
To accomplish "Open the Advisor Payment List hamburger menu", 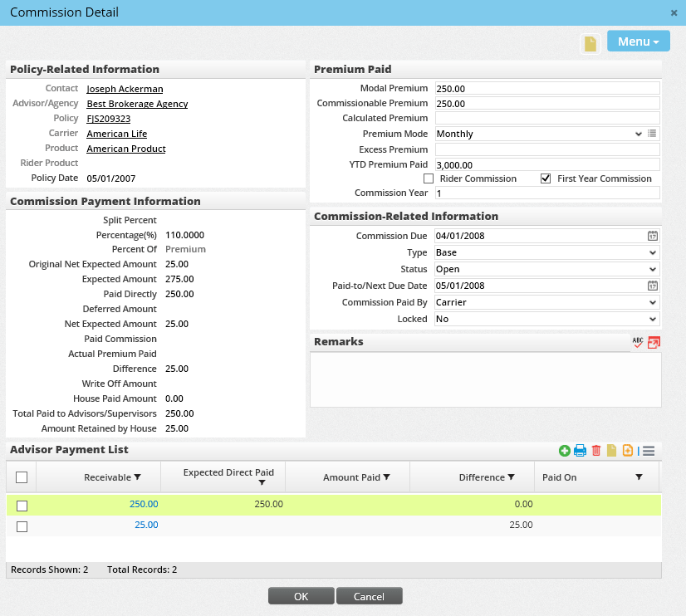I will click(x=649, y=451).
